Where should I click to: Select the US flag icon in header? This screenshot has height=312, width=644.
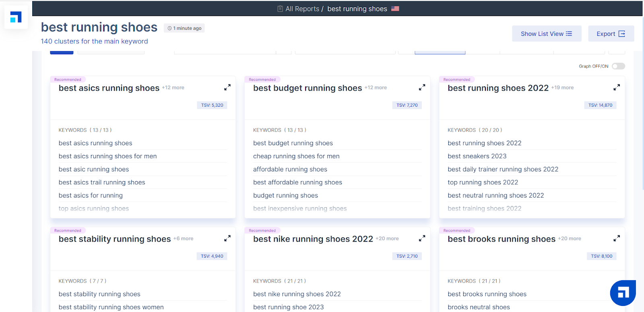point(395,9)
